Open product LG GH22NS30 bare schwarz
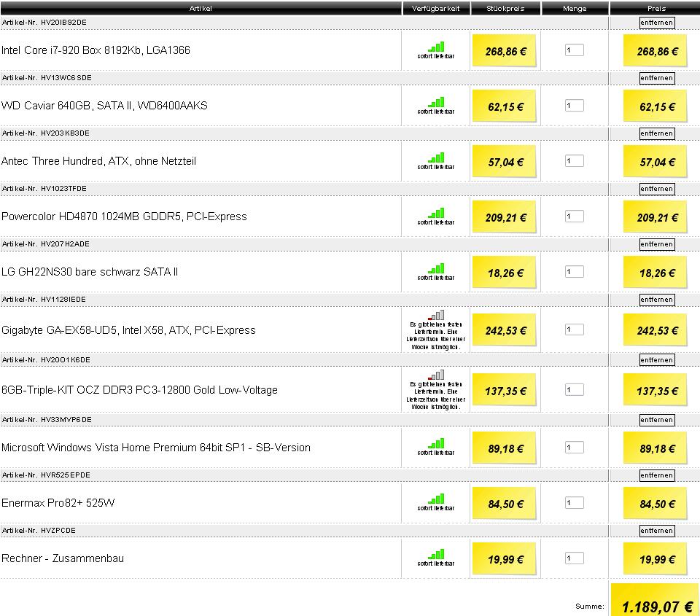Screen dimensions: 700x616 [x=90, y=271]
